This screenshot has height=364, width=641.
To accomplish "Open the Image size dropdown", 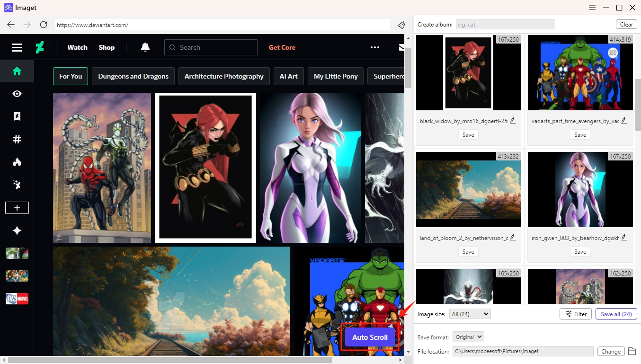I will tap(470, 314).
